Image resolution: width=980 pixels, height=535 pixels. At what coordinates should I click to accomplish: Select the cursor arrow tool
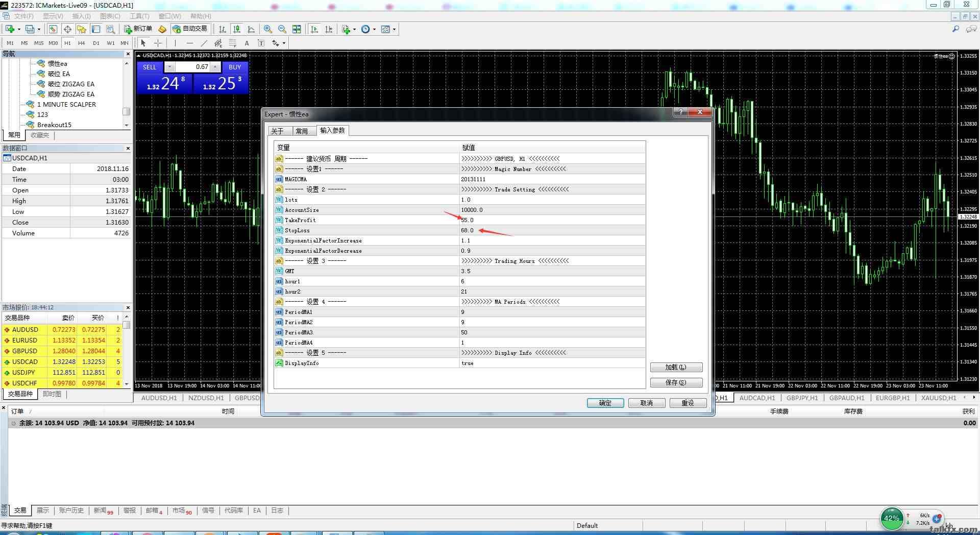[x=143, y=43]
